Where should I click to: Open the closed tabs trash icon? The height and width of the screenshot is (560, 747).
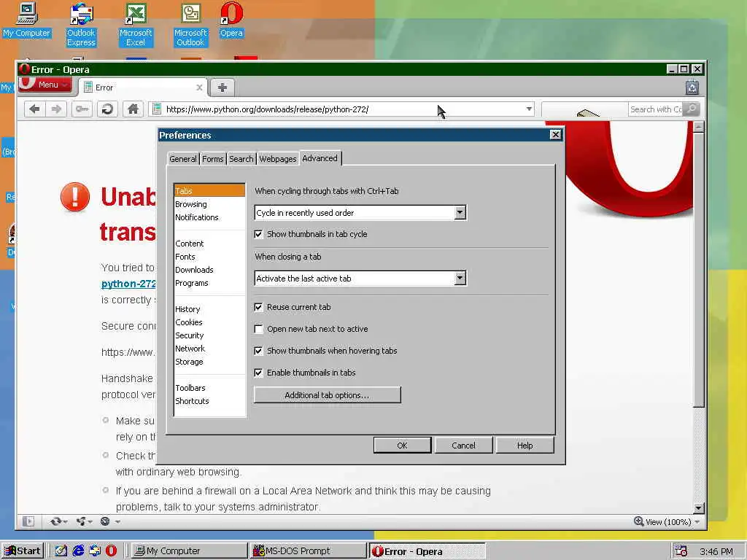click(x=692, y=87)
